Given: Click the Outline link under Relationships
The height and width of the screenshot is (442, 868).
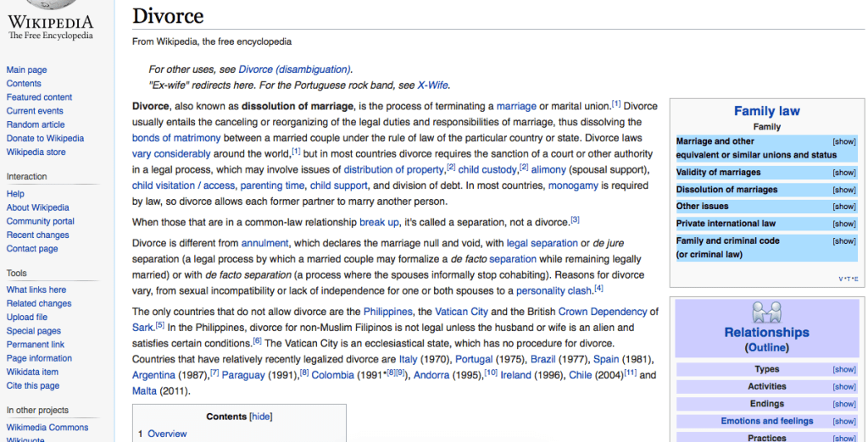Looking at the screenshot, I should (766, 348).
